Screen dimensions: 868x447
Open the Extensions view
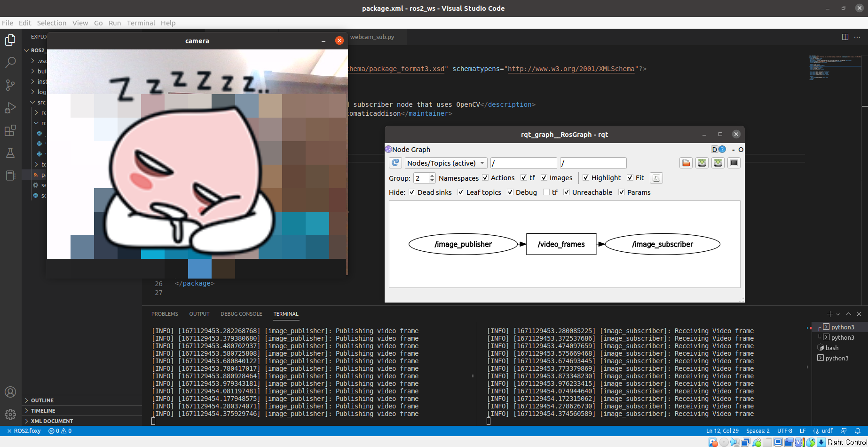(x=10, y=130)
